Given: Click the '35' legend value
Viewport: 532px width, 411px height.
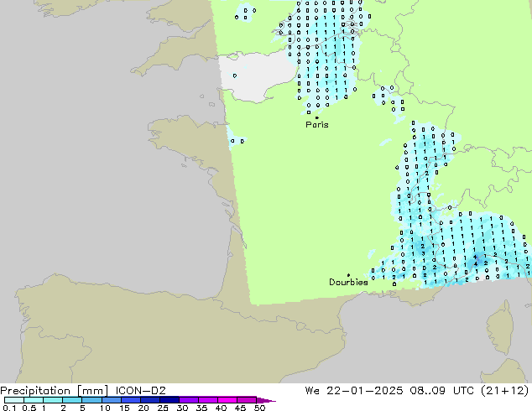Looking at the screenshot, I should 201,408.
